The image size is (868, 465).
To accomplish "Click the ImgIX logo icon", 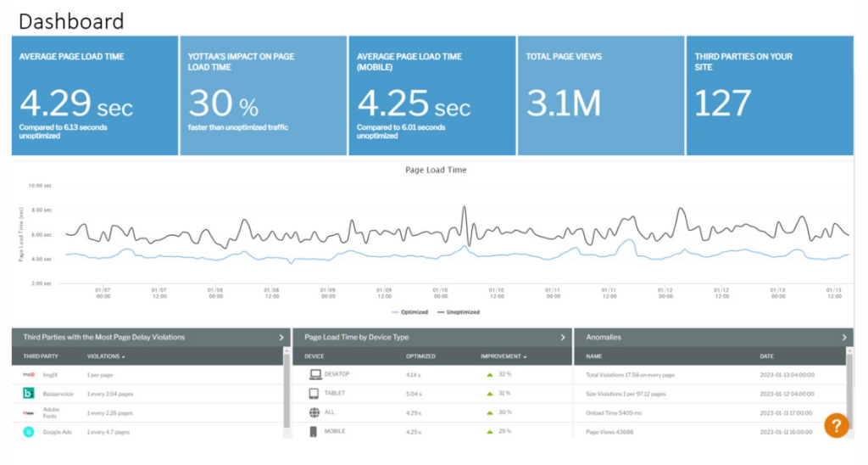I will click(28, 374).
